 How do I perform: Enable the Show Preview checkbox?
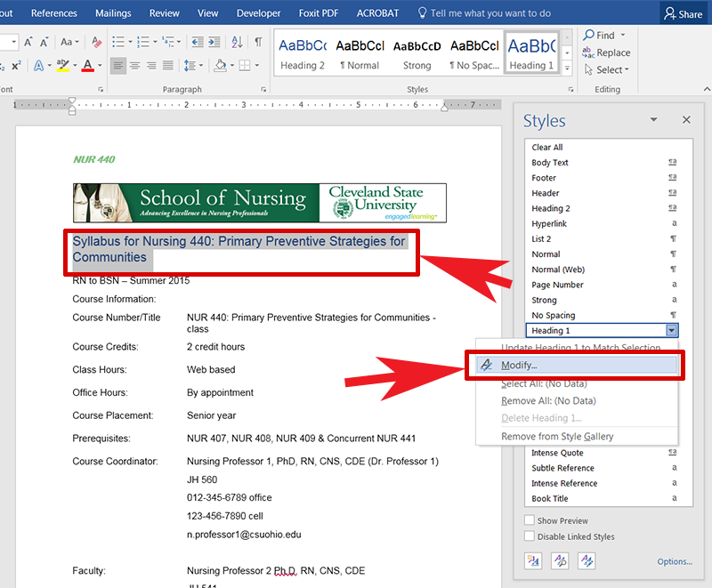coord(530,520)
